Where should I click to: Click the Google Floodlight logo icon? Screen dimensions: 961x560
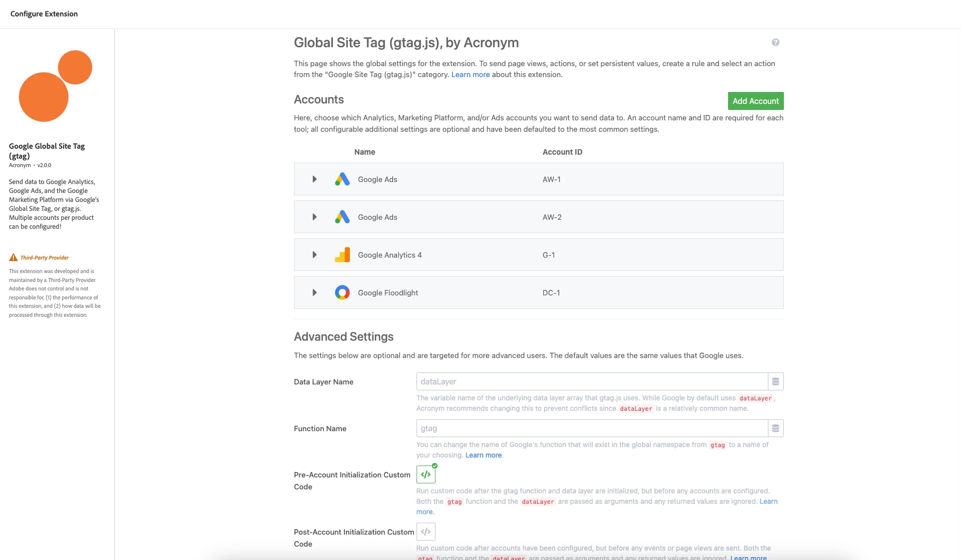tap(342, 293)
